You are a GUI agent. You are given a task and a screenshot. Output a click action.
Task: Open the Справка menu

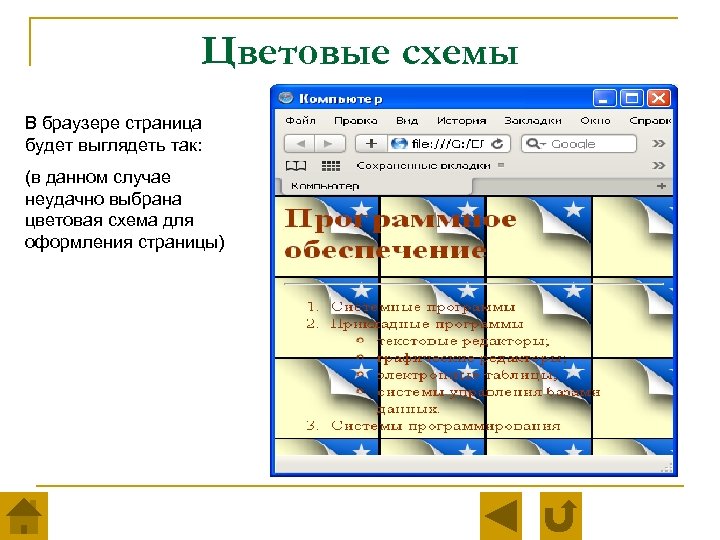(x=650, y=120)
